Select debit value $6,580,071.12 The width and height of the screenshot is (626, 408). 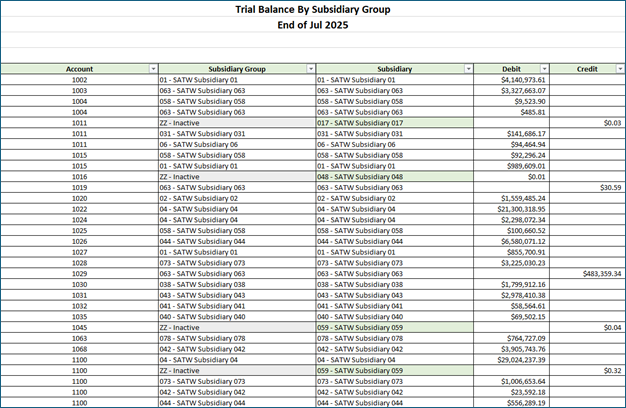(x=511, y=242)
